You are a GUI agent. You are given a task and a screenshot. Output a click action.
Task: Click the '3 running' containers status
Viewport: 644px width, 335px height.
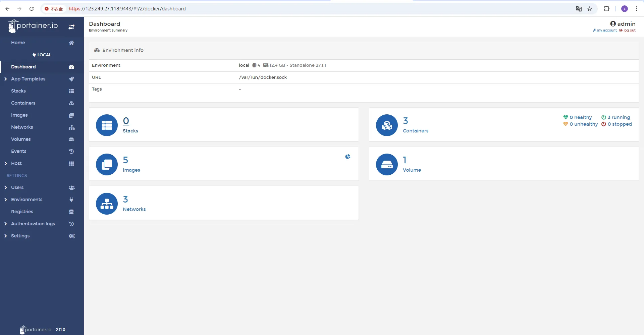pyautogui.click(x=616, y=118)
